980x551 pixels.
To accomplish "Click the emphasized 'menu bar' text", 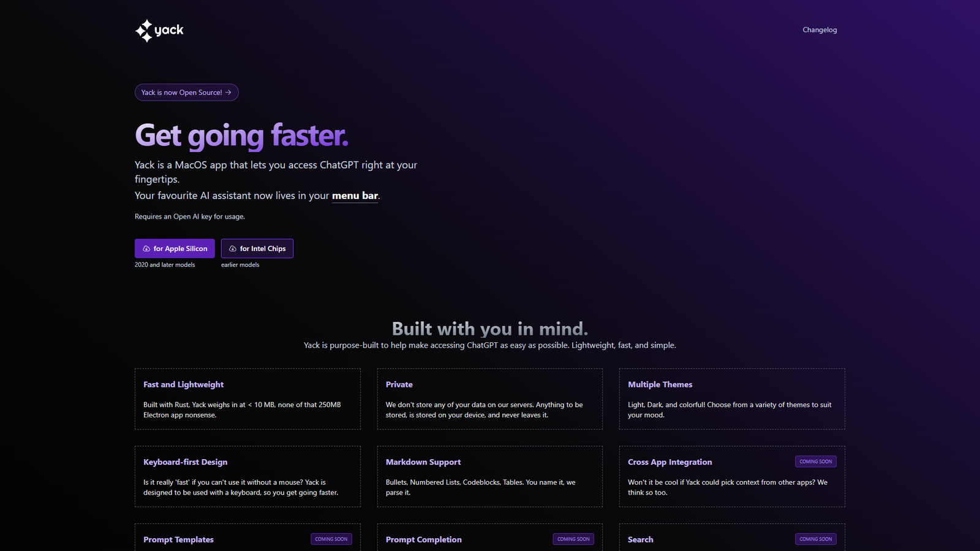I will pyautogui.click(x=355, y=196).
